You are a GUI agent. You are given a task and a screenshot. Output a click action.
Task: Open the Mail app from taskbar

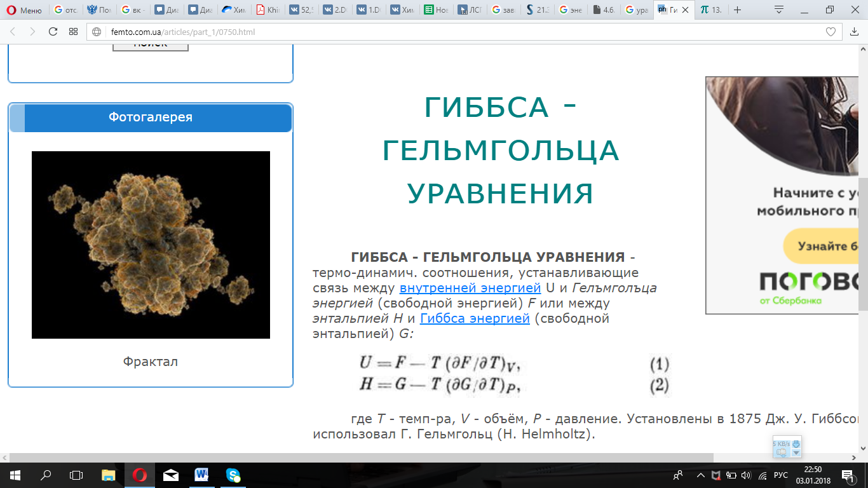point(170,475)
